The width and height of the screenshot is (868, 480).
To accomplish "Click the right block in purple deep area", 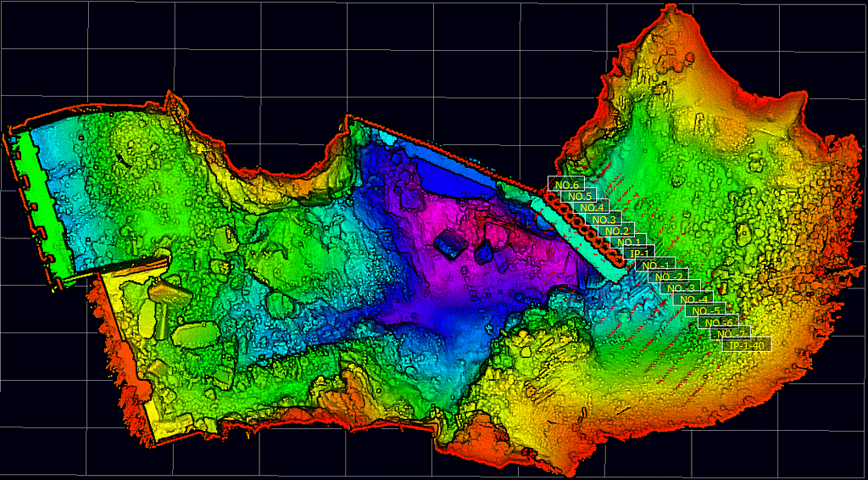I will tap(485, 252).
